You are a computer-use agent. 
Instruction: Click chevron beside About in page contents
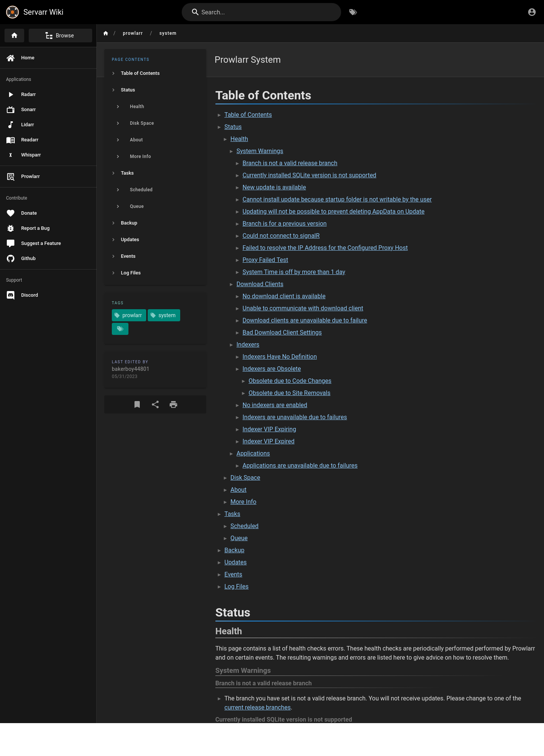pyautogui.click(x=118, y=140)
